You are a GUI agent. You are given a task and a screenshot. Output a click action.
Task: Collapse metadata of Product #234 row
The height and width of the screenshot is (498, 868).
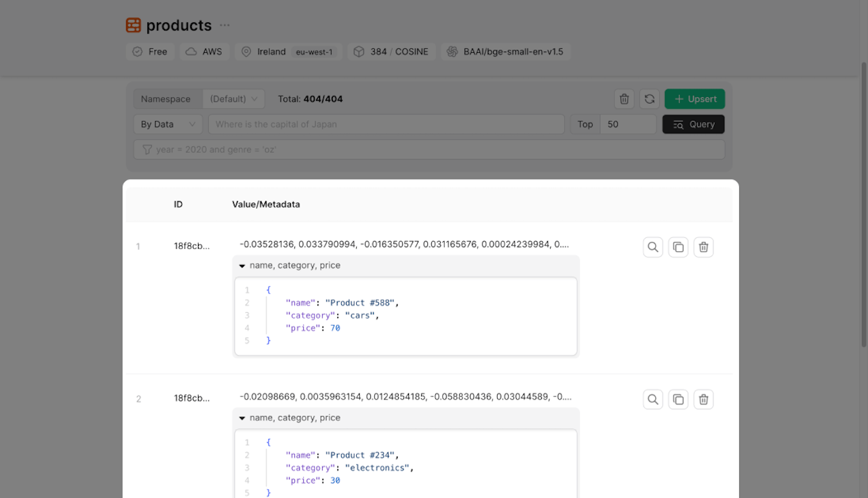point(242,418)
